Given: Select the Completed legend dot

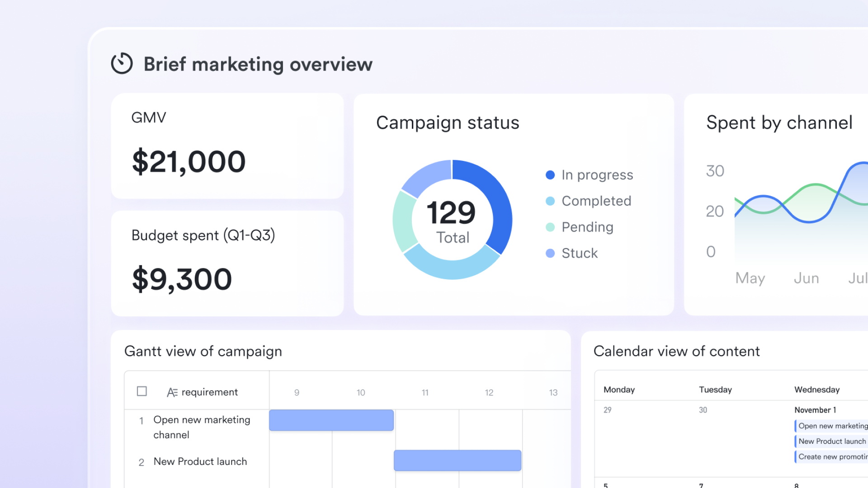Looking at the screenshot, I should [x=550, y=201].
